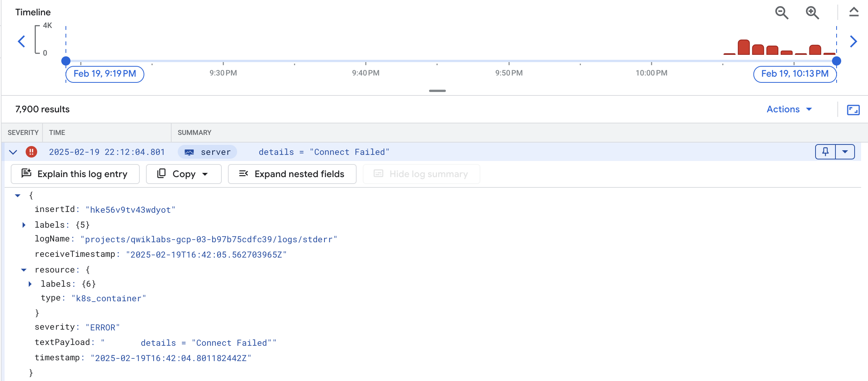Collapse the Timeline panel with up chevron
Screen dimensions: 868x381
coord(854,12)
